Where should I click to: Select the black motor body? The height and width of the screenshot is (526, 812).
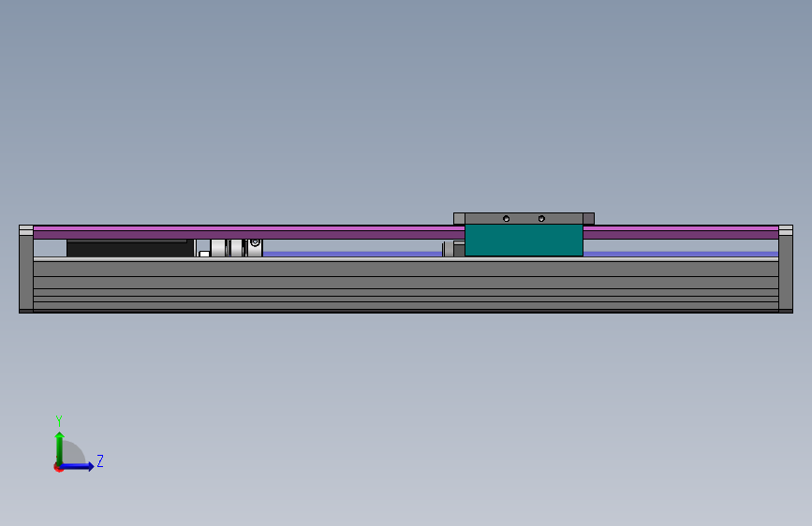click(130, 248)
